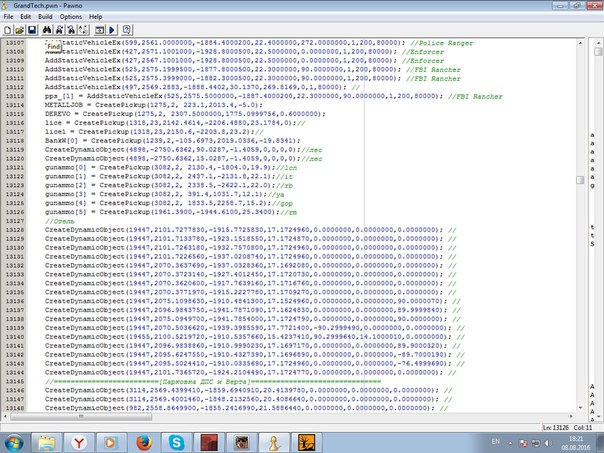Image resolution: width=604 pixels, height=453 pixels.
Task: Open the File menu
Action: coord(8,17)
